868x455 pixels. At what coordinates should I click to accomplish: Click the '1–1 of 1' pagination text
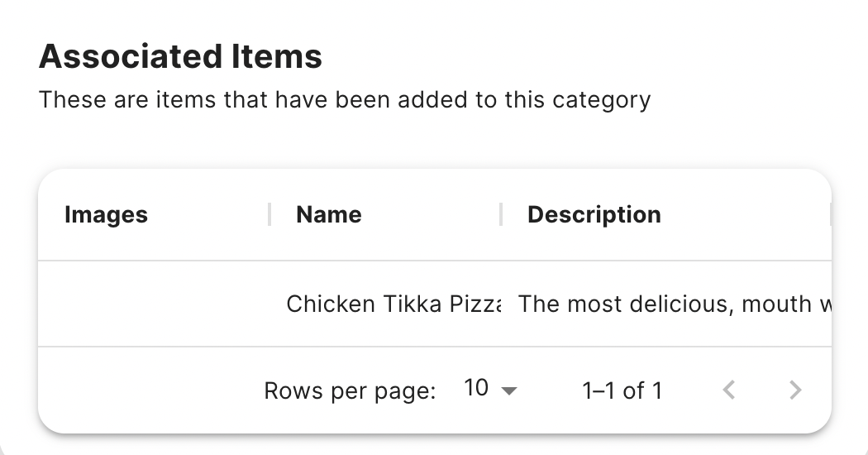(x=622, y=390)
